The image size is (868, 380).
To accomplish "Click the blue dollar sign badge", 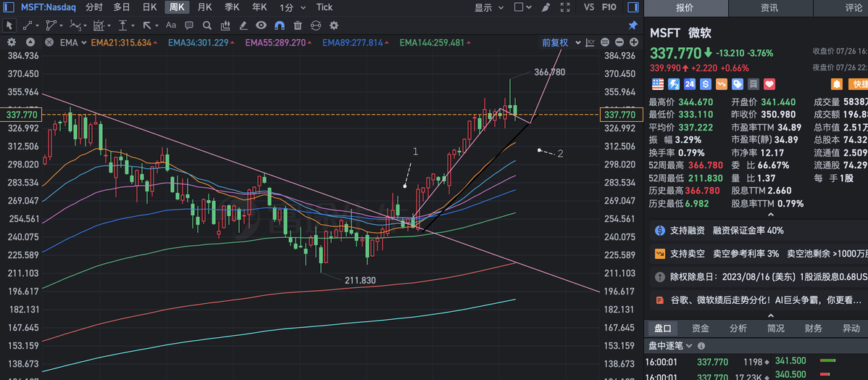I will click(x=705, y=84).
